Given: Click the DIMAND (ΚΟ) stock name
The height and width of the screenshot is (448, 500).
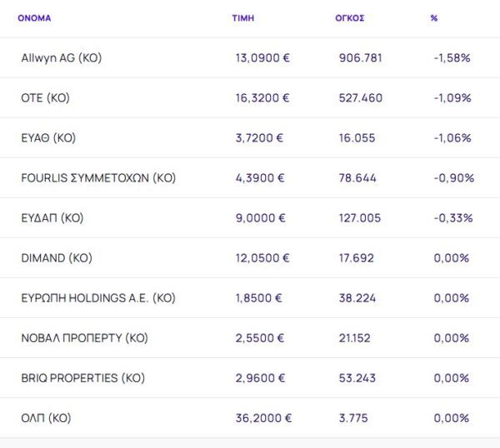Looking at the screenshot, I should pos(57,258).
